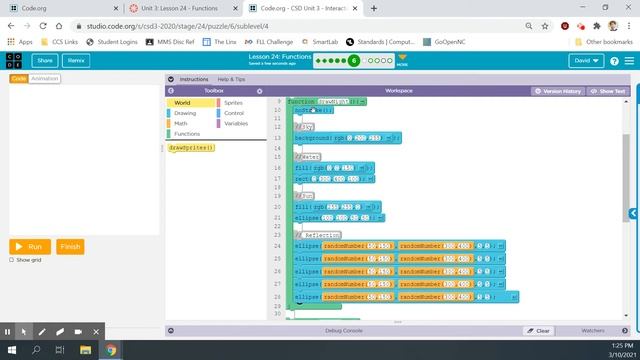
Task: Expand the Debug Console arrow icon
Action: click(x=171, y=331)
